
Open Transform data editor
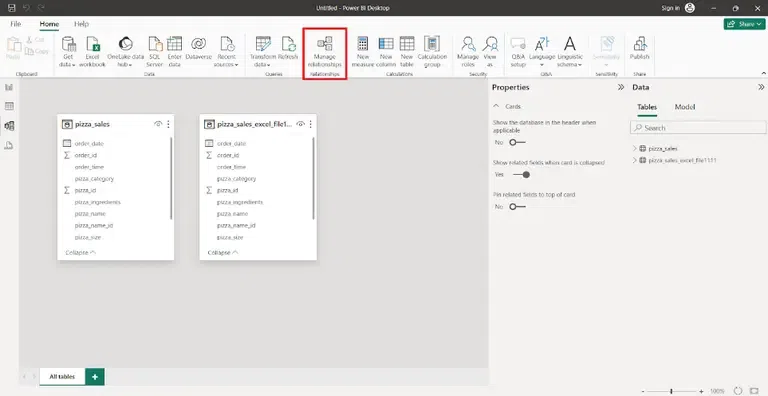click(263, 51)
